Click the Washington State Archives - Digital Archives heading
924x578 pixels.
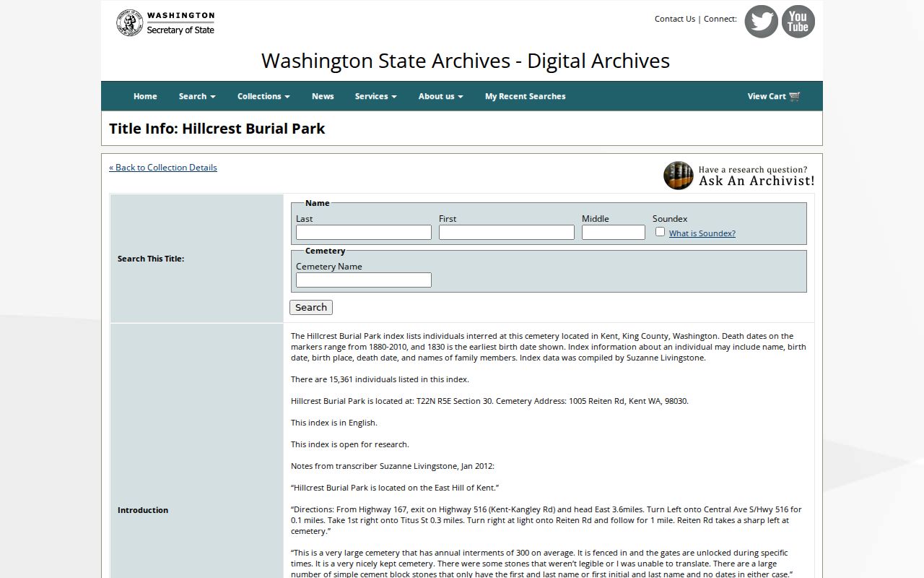click(466, 61)
